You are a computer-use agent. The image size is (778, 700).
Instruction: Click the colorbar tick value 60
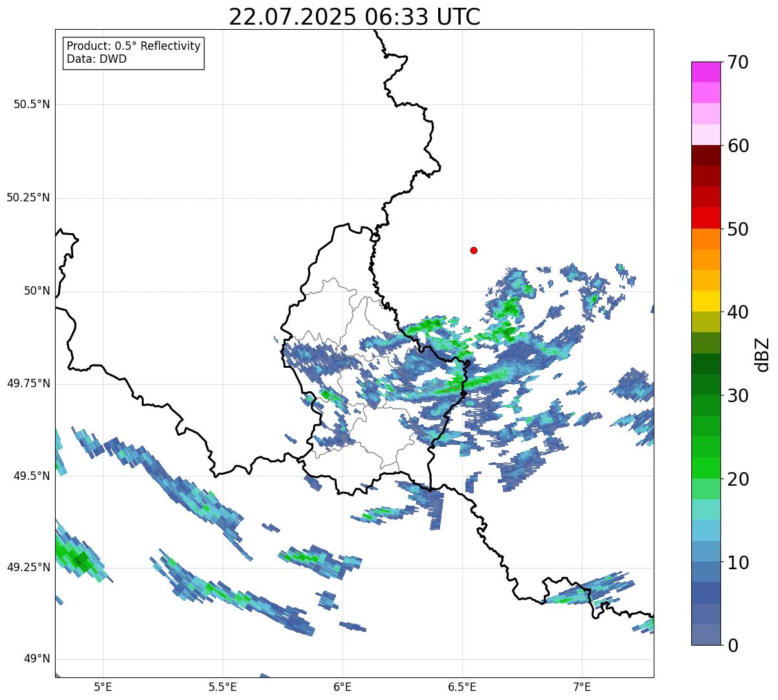point(738,146)
